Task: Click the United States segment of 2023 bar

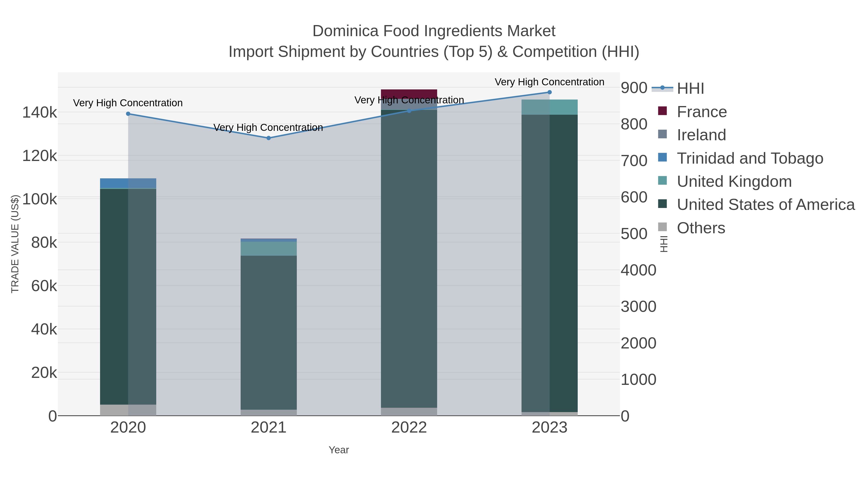Action: click(x=549, y=263)
